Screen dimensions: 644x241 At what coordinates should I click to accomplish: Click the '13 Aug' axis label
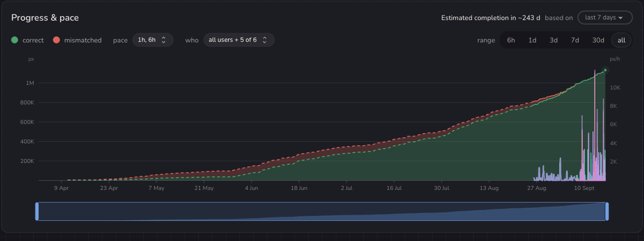[489, 188]
